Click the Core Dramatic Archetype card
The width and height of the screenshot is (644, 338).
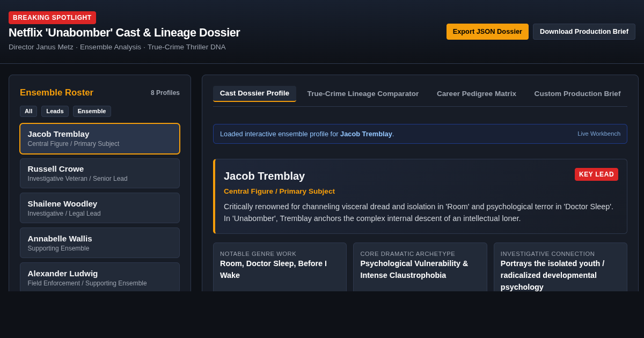pos(420,267)
